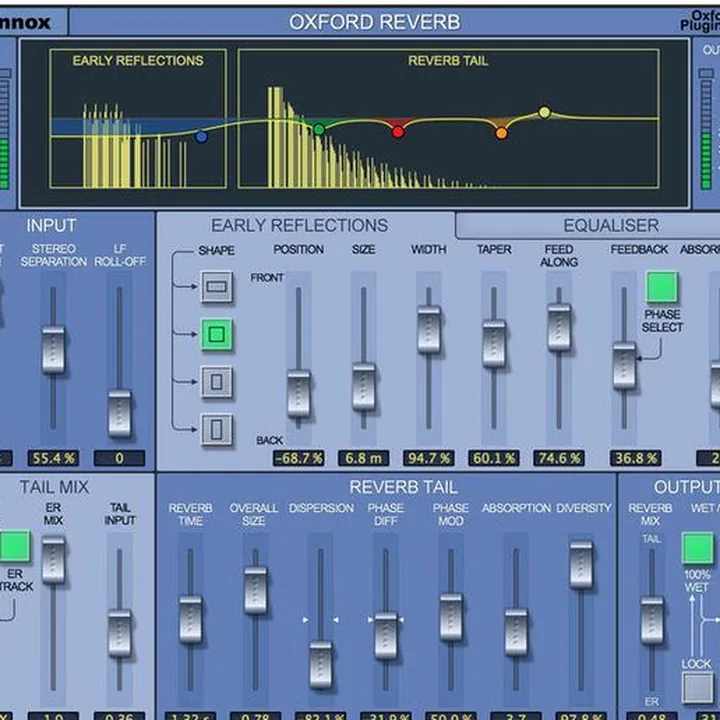
Task: Click the Size slider handle
Action: tap(364, 387)
